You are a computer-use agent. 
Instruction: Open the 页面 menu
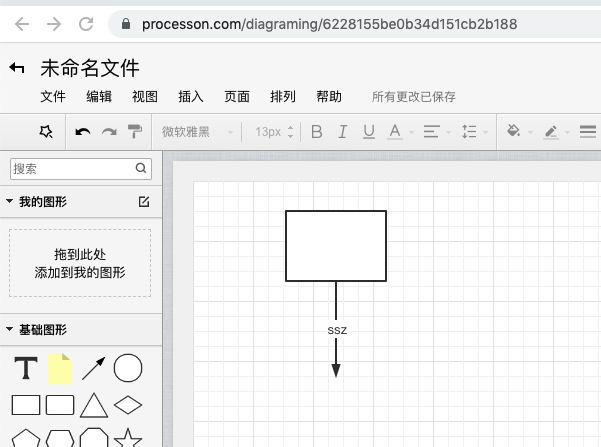[x=237, y=97]
